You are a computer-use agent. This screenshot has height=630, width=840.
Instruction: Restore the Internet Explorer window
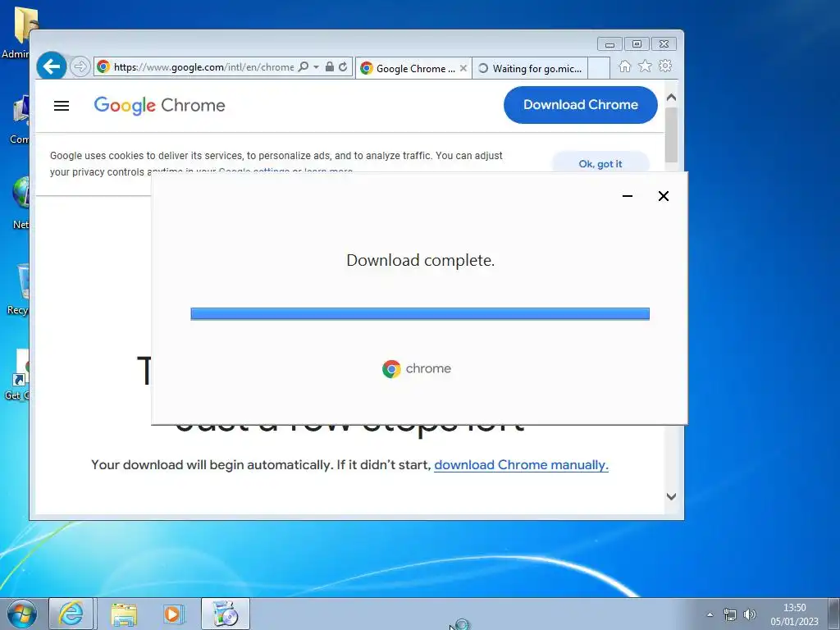[x=637, y=44]
